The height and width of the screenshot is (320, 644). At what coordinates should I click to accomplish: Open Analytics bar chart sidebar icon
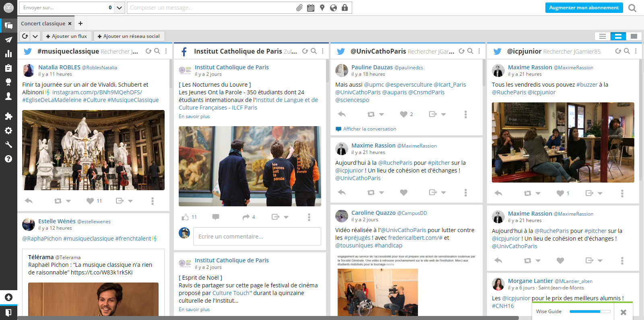click(x=8, y=54)
